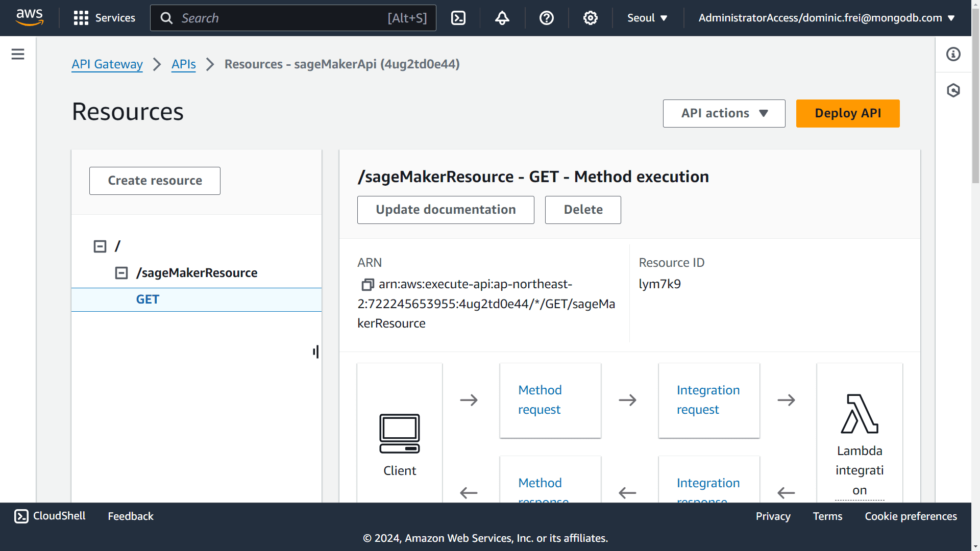Launch CloudShell from the top bar icon
Image resolution: width=980 pixels, height=551 pixels.
458,18
